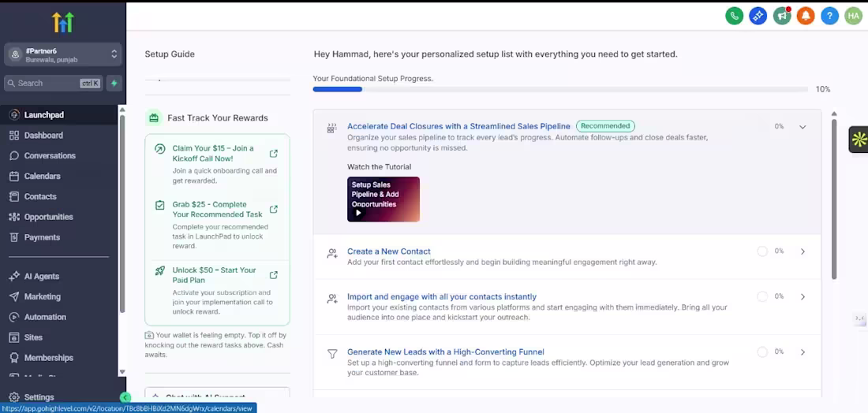Click the Marketing paper plane icon
The image size is (868, 413).
tap(14, 297)
